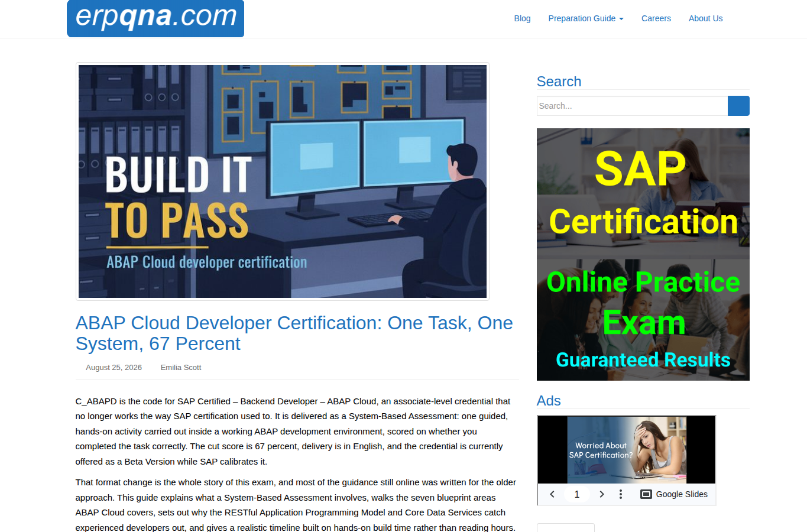Click the Ads sidebar heading
807x532 pixels.
point(549,401)
